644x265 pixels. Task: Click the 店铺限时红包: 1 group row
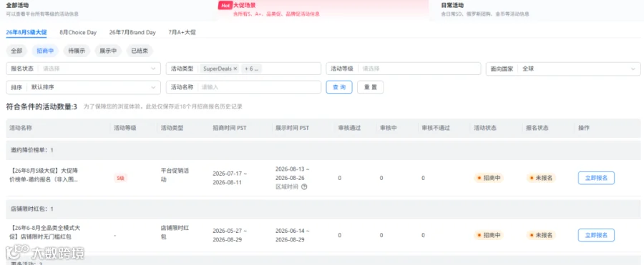click(x=323, y=209)
